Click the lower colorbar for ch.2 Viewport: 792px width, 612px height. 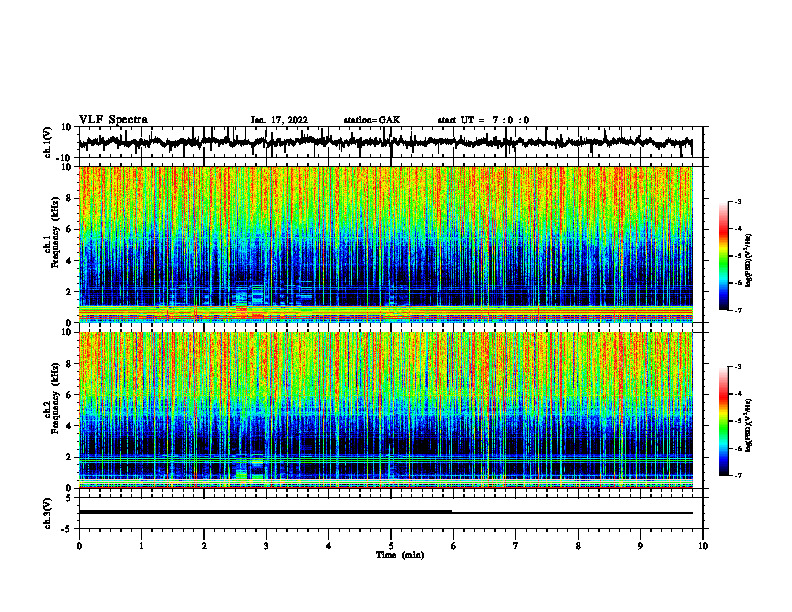pos(723,421)
